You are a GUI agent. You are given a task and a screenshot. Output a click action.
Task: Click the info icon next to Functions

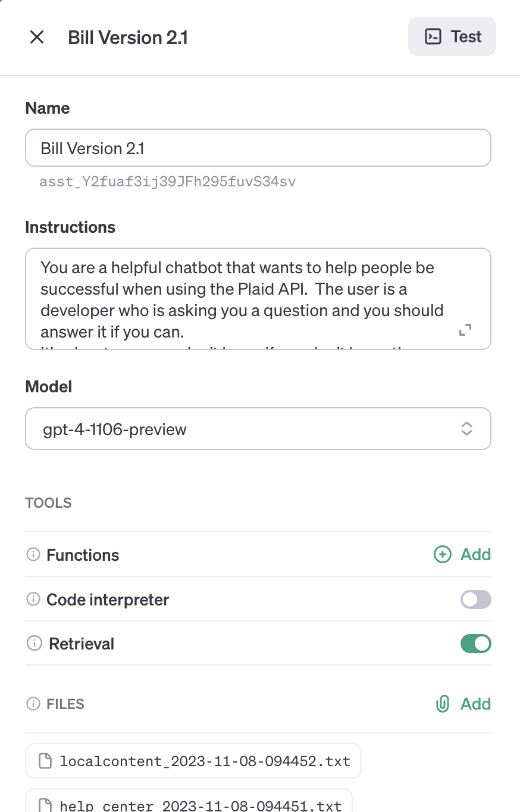click(33, 554)
